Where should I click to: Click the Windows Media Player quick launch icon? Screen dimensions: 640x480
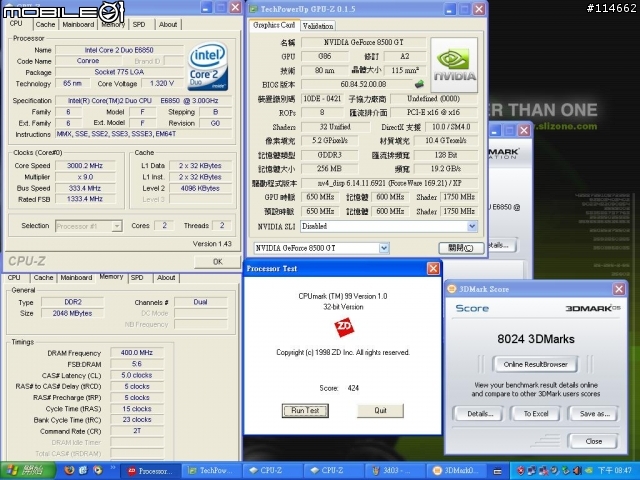98,471
